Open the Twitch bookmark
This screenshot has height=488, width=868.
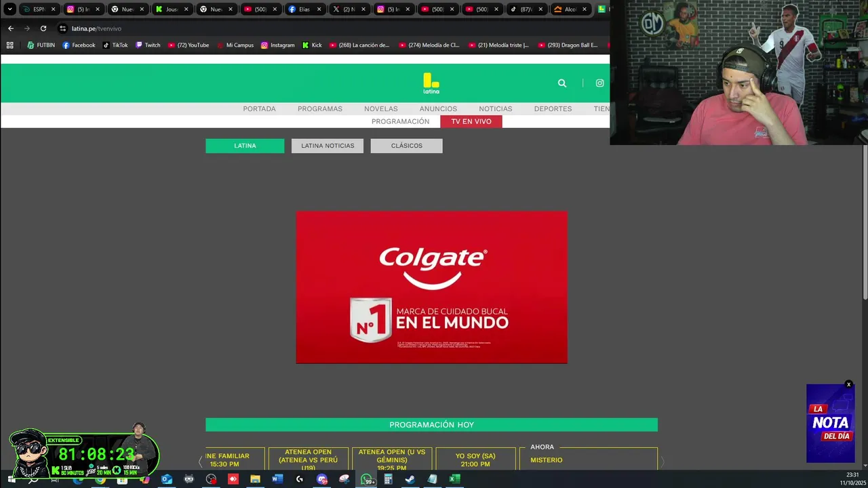click(x=148, y=45)
